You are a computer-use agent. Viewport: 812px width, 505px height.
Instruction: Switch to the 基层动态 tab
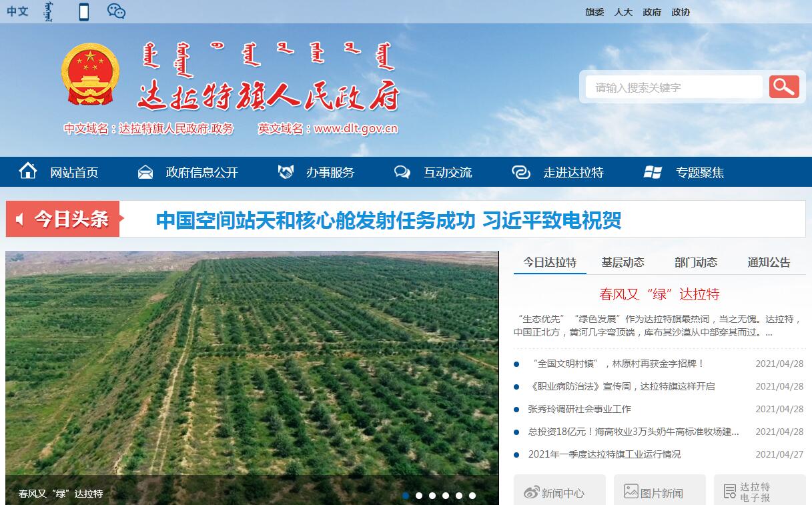pos(623,262)
